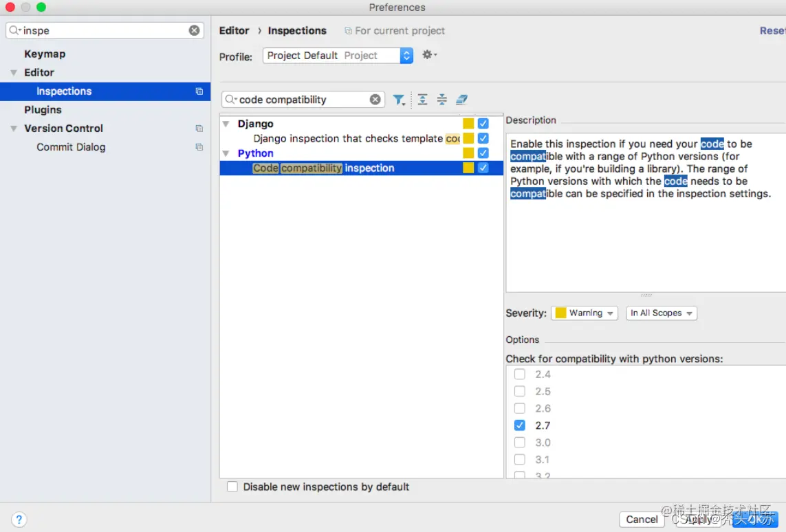Check Python version 2.6 compatibility
Screen dimensions: 786x532
click(520, 408)
